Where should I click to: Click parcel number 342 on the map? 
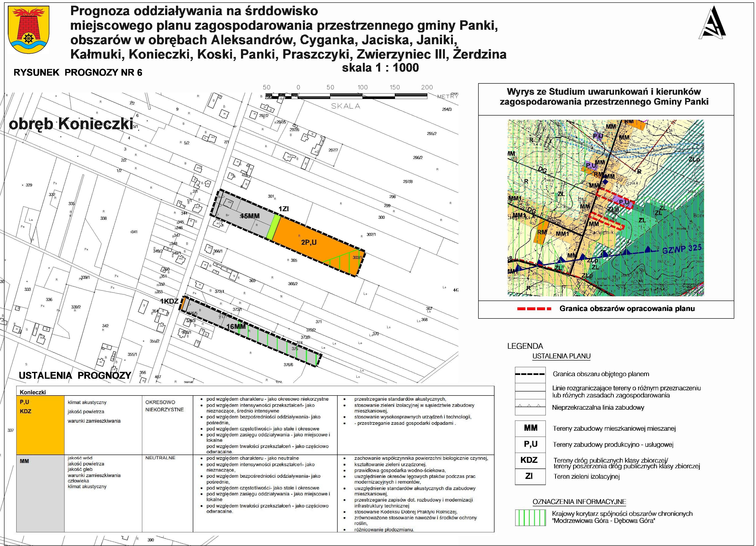click(105, 326)
